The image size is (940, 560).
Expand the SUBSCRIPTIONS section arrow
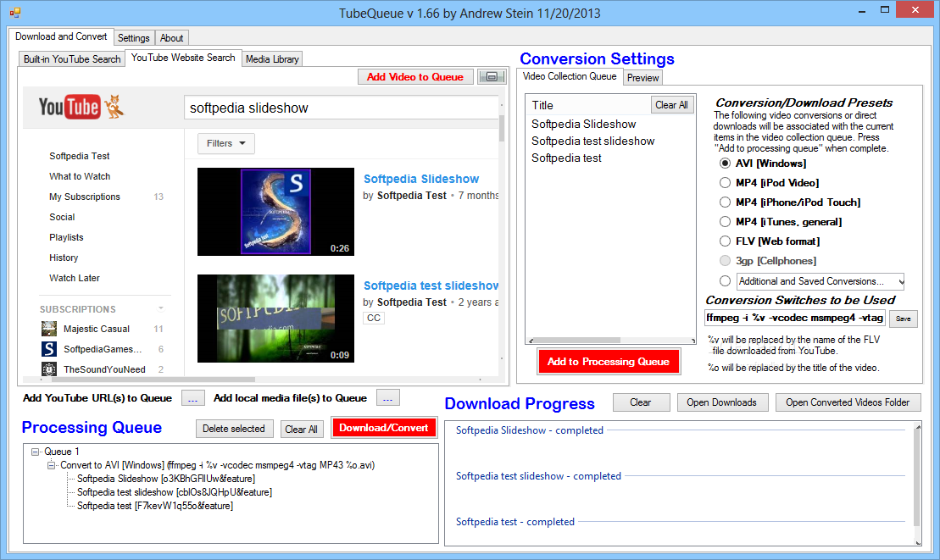161,308
